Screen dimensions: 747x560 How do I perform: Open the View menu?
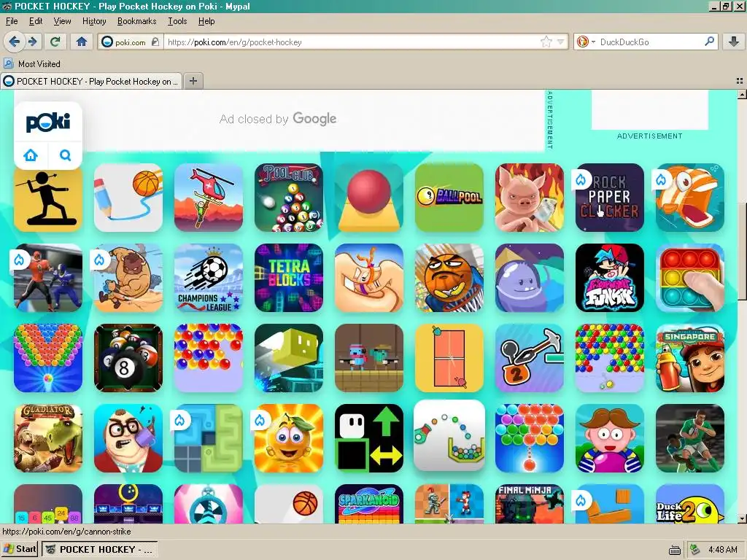(63, 21)
